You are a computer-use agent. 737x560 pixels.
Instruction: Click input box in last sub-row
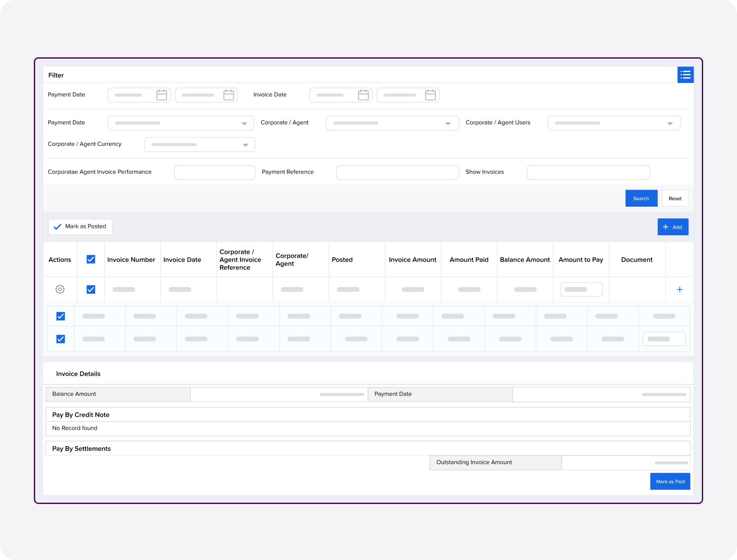point(664,339)
